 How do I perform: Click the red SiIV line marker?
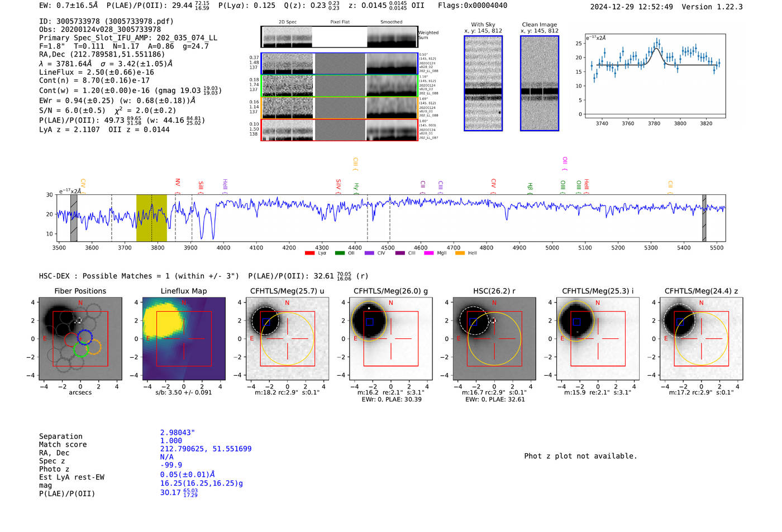pyautogui.click(x=338, y=186)
